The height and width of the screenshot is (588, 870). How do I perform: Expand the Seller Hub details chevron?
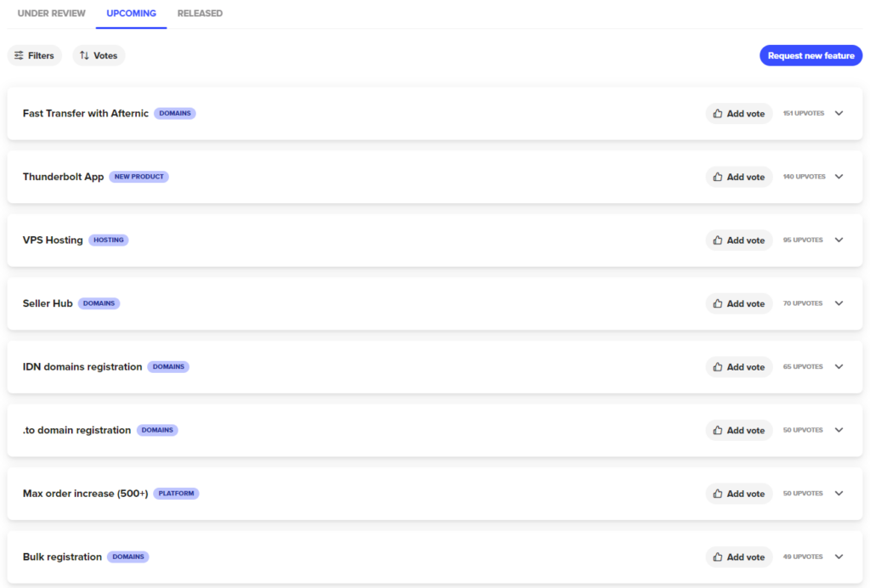(x=839, y=303)
